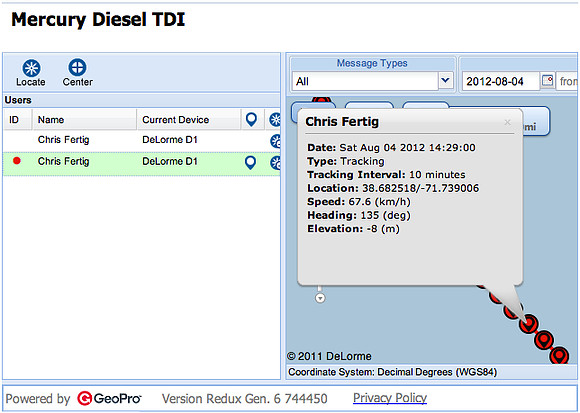This screenshot has height=413, width=580.
Task: Open the Privacy Policy link
Action: pyautogui.click(x=390, y=398)
